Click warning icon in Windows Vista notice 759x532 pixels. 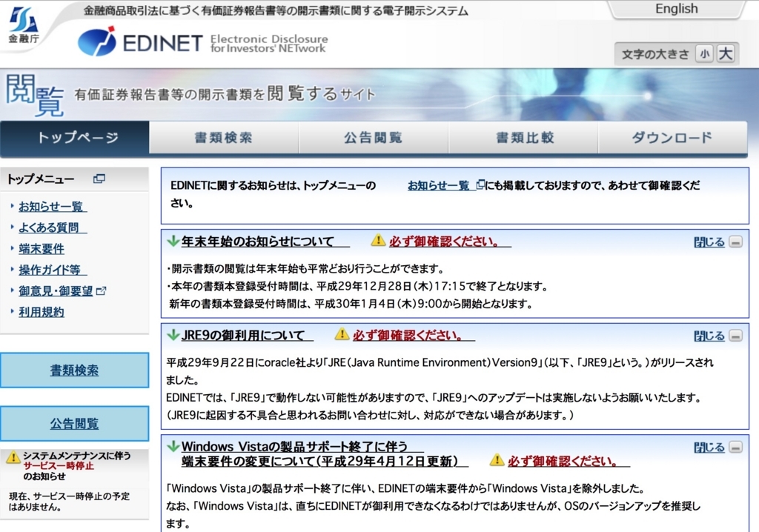(x=497, y=460)
